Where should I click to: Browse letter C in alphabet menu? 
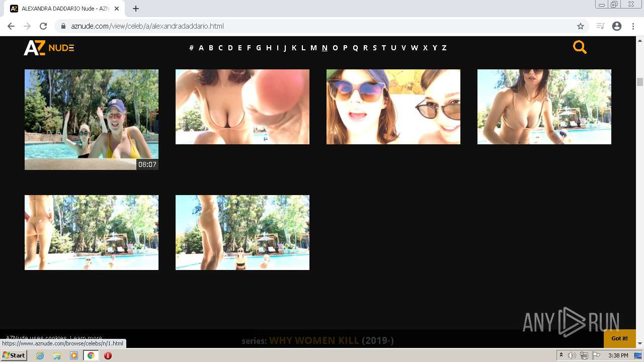click(x=220, y=48)
